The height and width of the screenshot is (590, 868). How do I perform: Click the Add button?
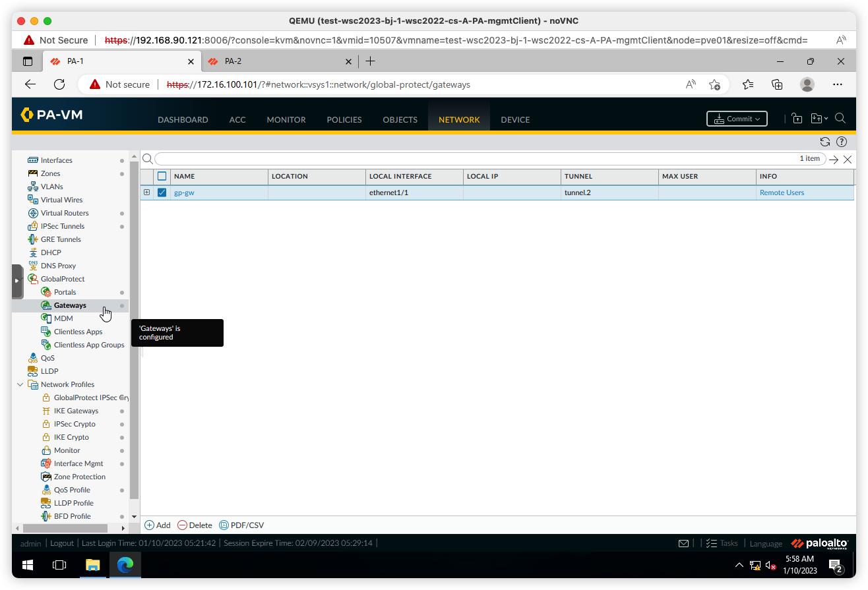[158, 525]
